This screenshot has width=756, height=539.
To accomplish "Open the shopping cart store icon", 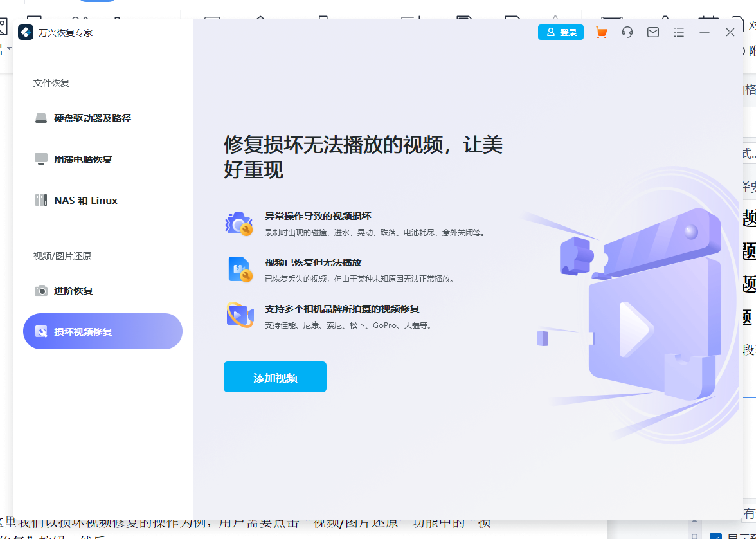I will [602, 32].
